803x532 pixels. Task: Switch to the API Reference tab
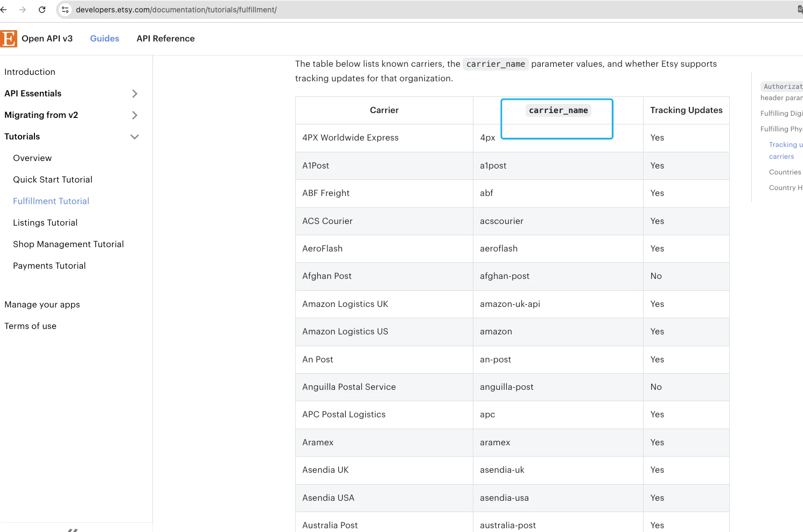(x=166, y=39)
